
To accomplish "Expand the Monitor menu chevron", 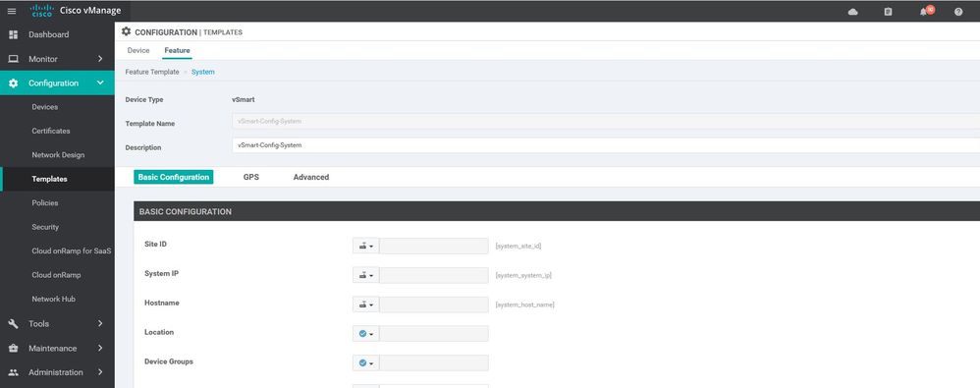I will [100, 59].
